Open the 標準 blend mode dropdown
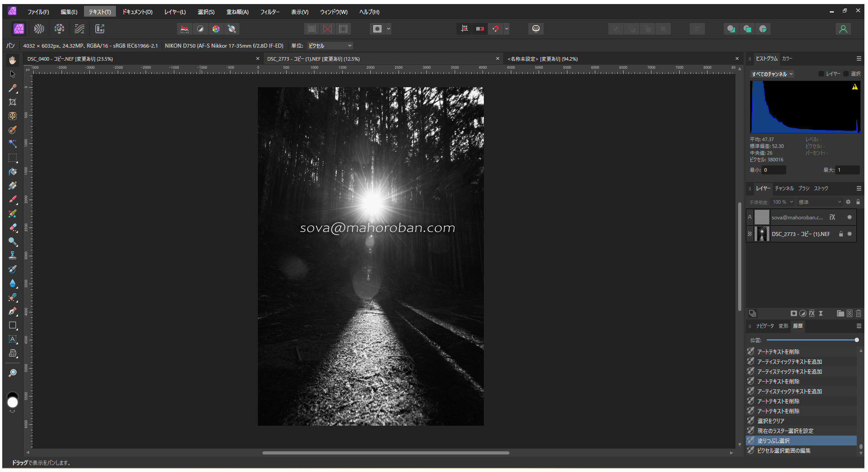868x472 pixels. pyautogui.click(x=819, y=202)
